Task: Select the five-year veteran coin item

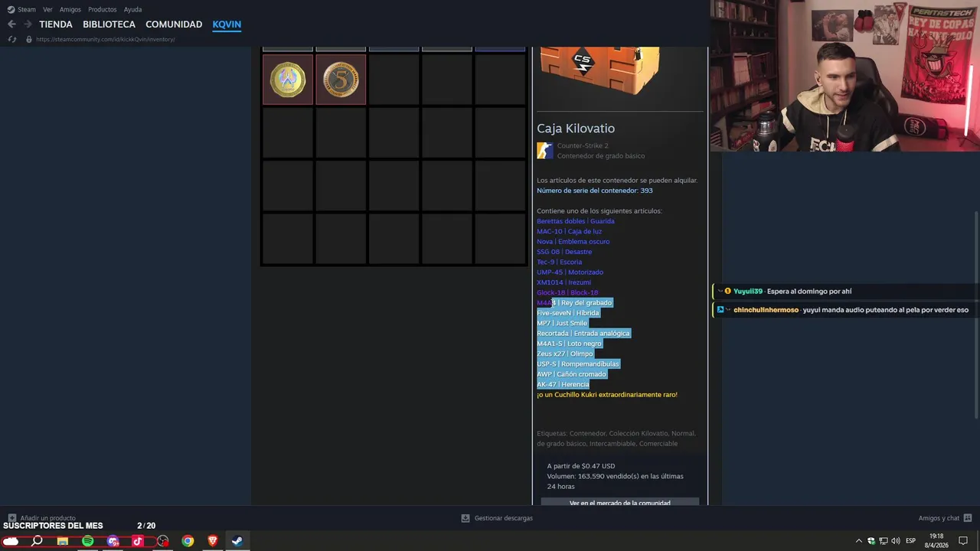Action: point(341,80)
